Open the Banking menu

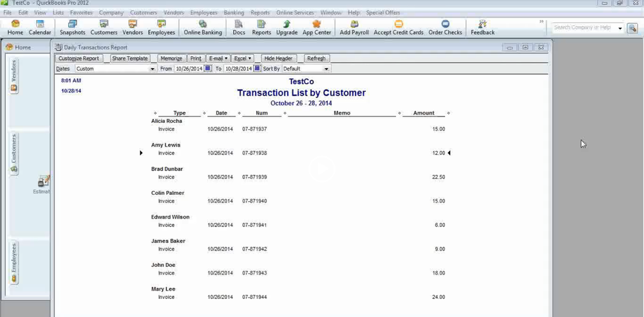[x=234, y=13]
